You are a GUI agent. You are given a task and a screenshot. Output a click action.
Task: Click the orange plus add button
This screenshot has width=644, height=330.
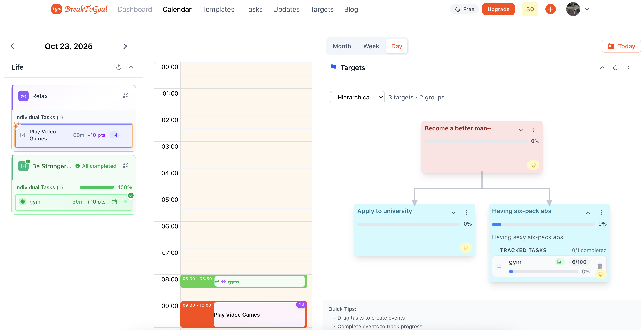(x=550, y=9)
